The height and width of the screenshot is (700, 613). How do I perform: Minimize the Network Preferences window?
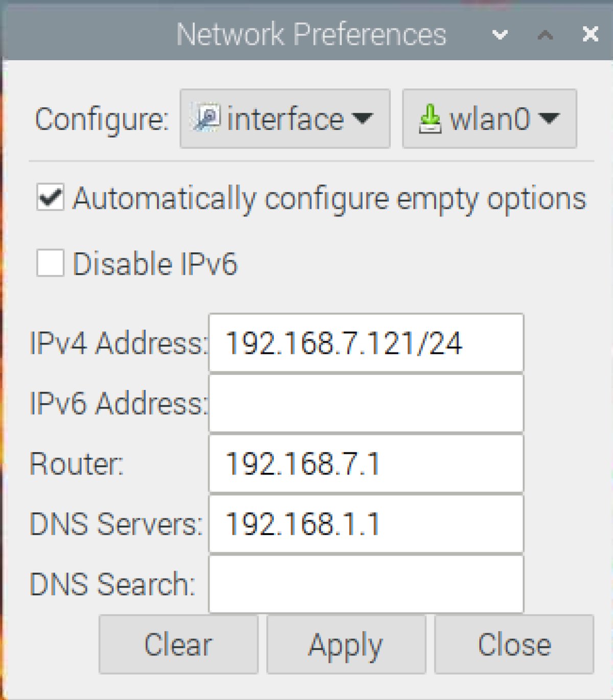click(x=500, y=35)
